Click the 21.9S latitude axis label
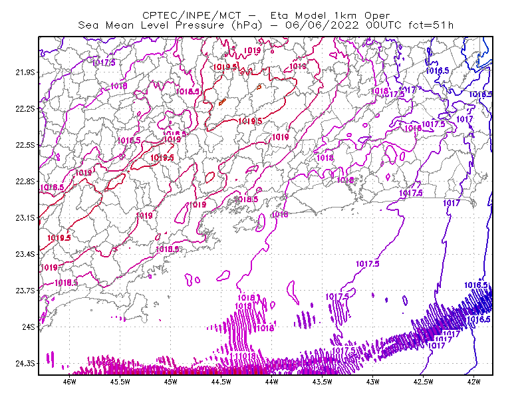Screen dimensions: 532x411 coord(25,72)
